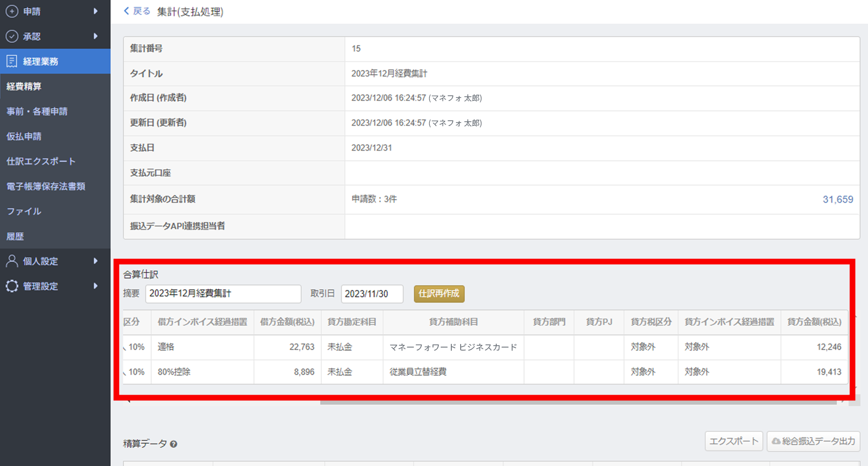Image resolution: width=868 pixels, height=466 pixels.
Task: Expand the 個人設定 submenu arrow
Action: click(96, 261)
